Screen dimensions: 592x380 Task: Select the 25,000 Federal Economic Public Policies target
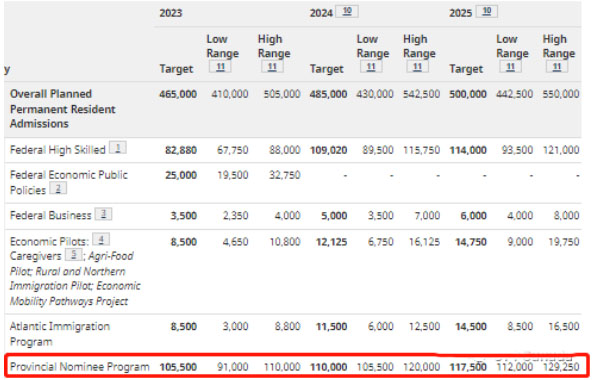coord(181,175)
